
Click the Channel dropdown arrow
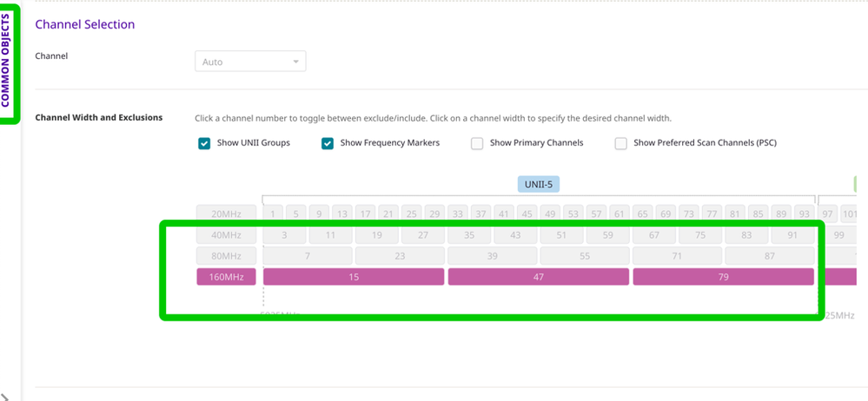(296, 62)
